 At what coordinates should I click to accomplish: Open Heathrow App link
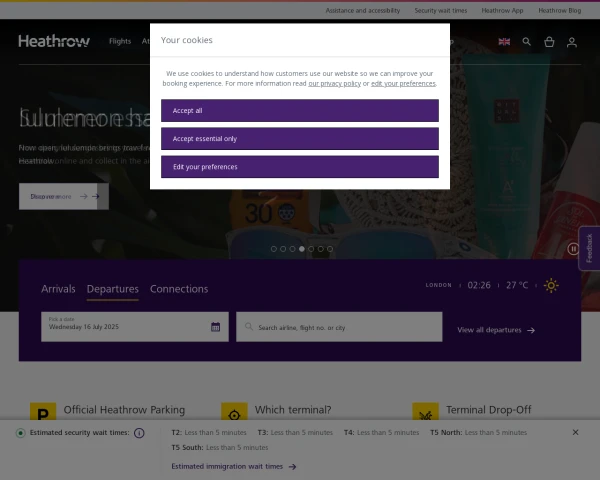[x=502, y=10]
